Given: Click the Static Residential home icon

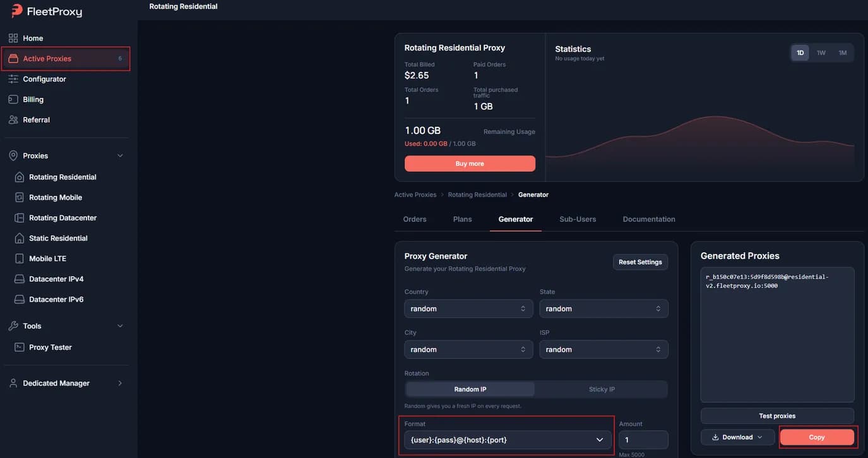Looking at the screenshot, I should pos(20,238).
